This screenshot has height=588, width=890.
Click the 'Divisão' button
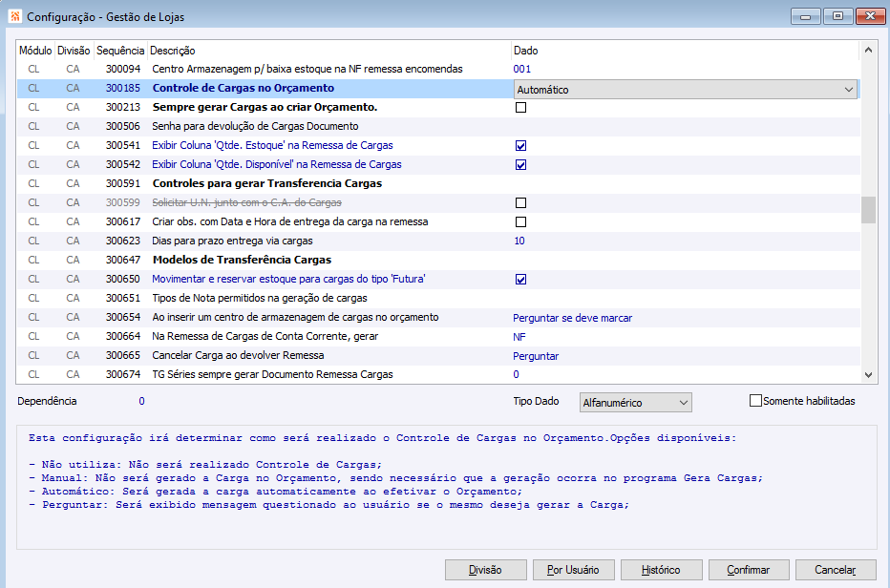pyautogui.click(x=485, y=570)
